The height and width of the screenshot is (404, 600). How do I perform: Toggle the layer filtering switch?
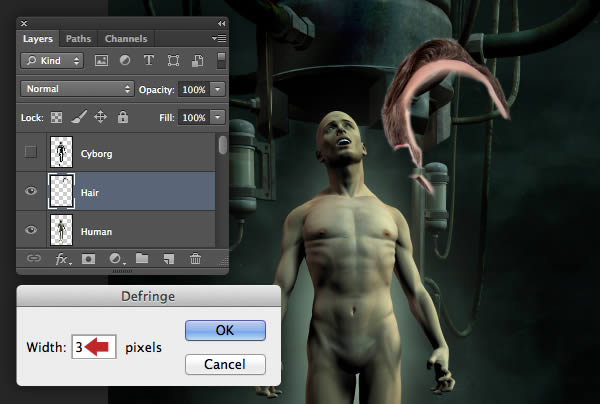coord(221,60)
